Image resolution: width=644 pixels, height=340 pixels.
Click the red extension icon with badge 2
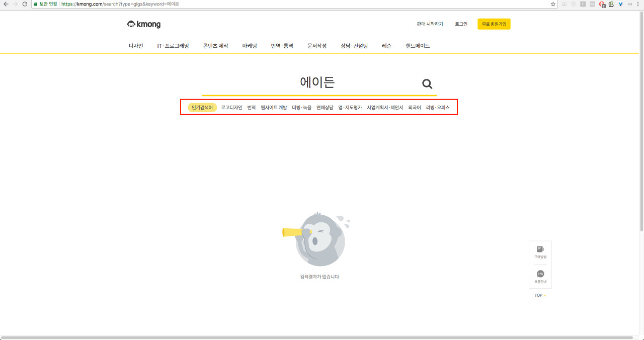[602, 4]
